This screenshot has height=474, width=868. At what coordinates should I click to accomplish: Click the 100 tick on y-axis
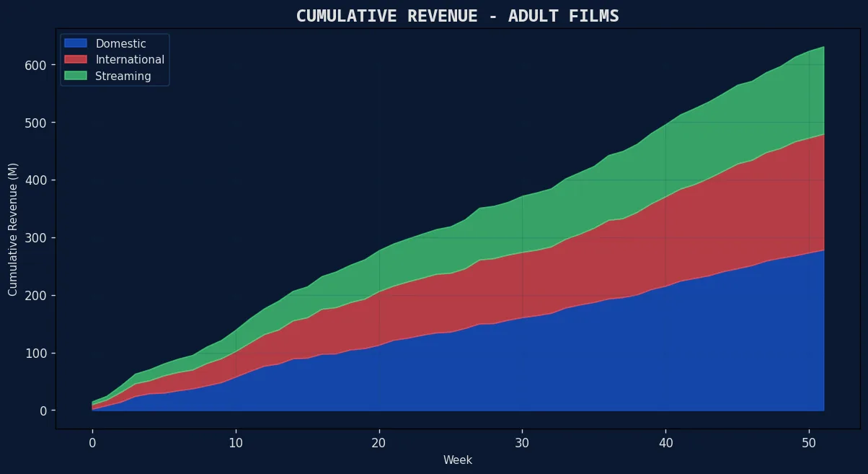[x=37, y=354]
